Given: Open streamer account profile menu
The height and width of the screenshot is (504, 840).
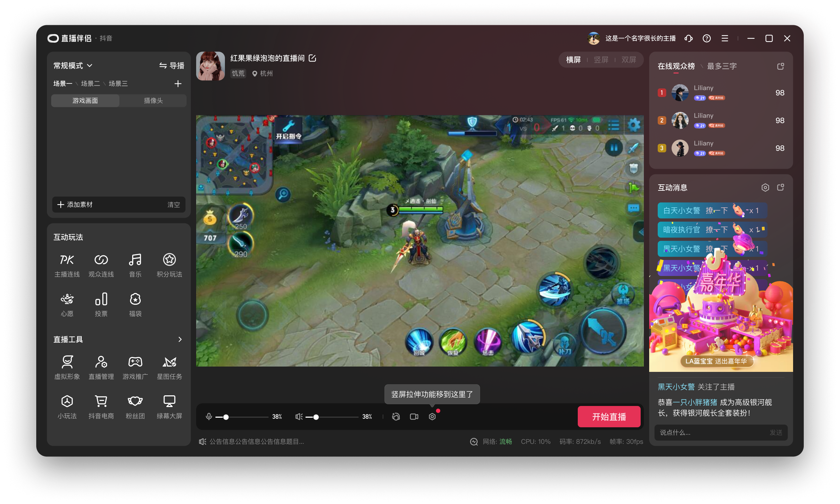Looking at the screenshot, I should point(631,38).
